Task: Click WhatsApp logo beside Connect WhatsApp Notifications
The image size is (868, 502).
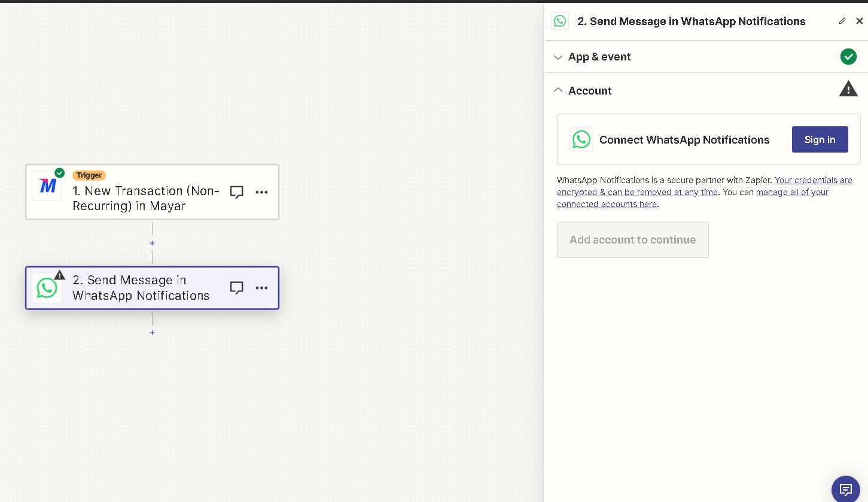Action: click(581, 139)
